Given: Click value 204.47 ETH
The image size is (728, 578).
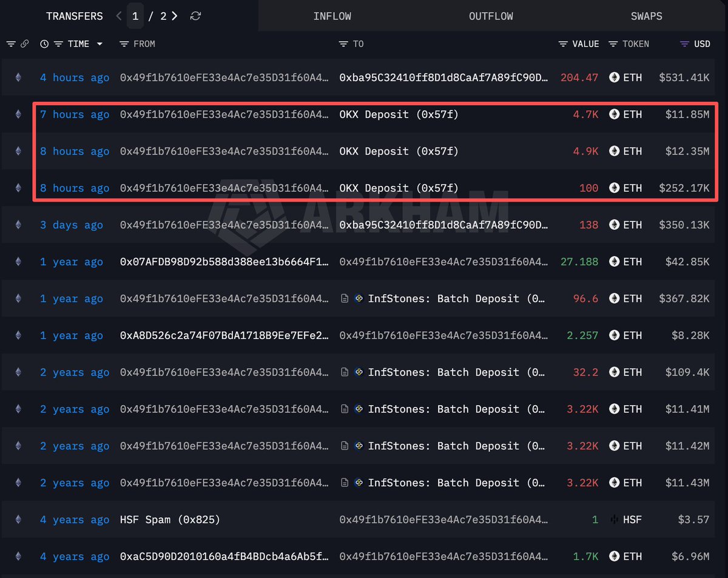Looking at the screenshot, I should 579,78.
